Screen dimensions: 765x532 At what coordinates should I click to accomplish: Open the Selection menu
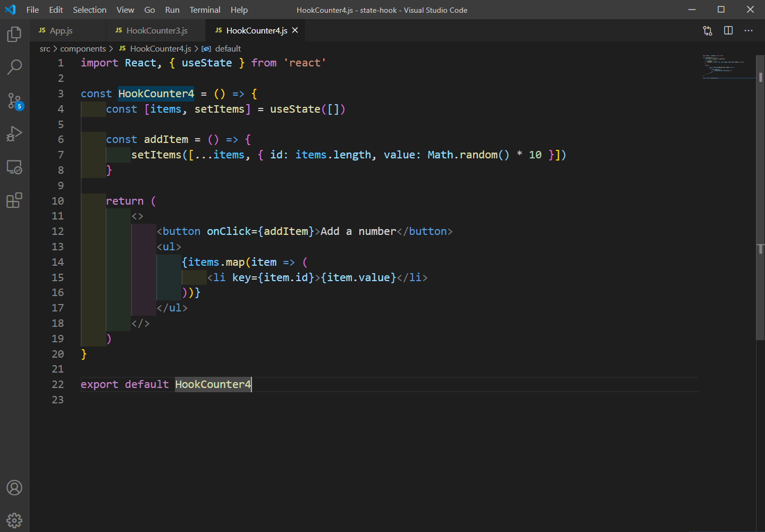89,10
